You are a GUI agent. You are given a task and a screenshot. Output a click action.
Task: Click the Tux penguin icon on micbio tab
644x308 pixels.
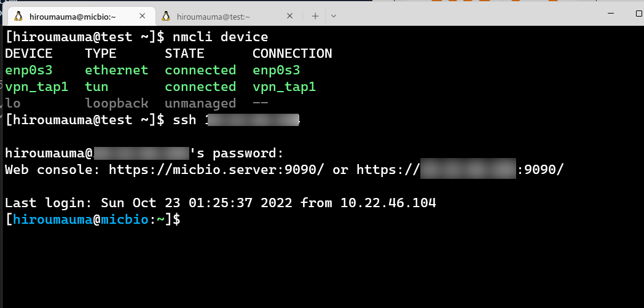pos(18,17)
